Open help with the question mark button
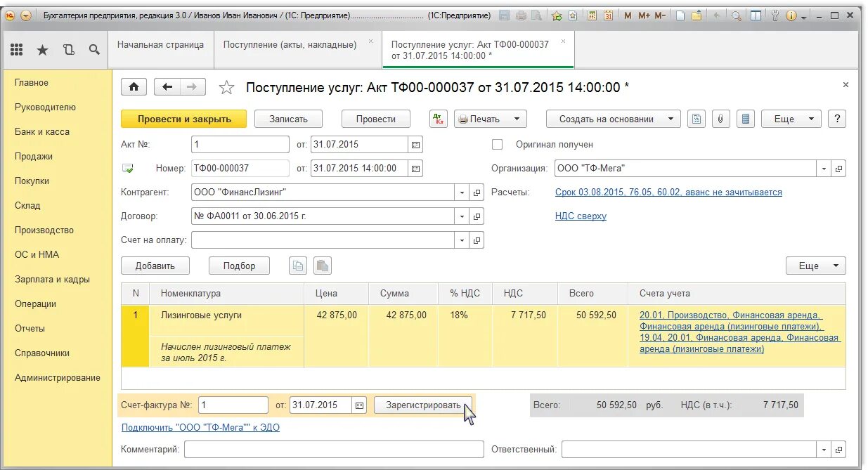Image resolution: width=868 pixels, height=470 pixels. click(836, 119)
